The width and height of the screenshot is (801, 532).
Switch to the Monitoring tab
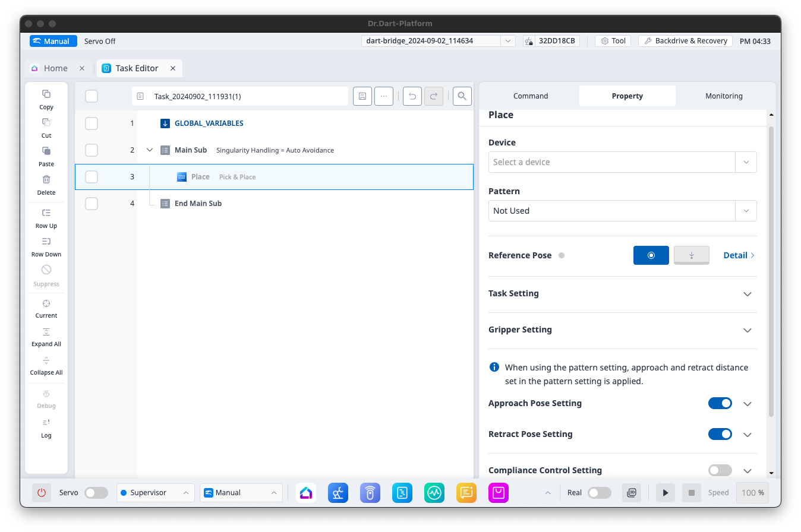(x=723, y=96)
